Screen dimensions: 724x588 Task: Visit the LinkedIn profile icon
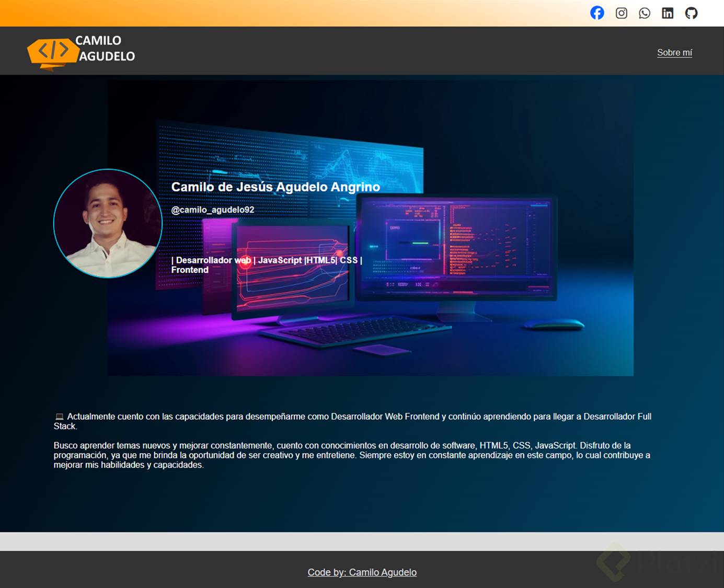[x=668, y=13]
